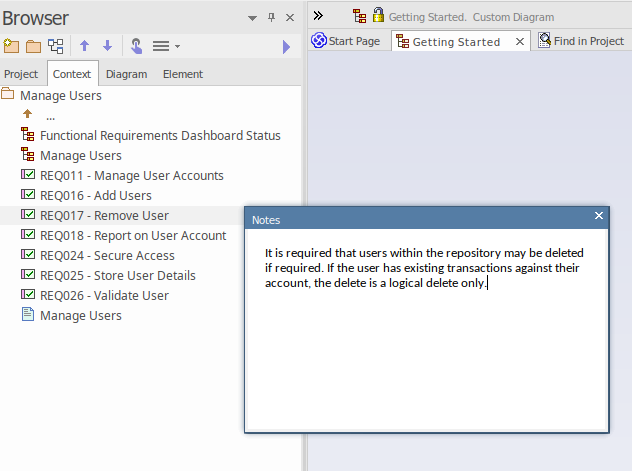Expand the double chevron beside diagram title
The height and width of the screenshot is (471, 632).
(319, 15)
